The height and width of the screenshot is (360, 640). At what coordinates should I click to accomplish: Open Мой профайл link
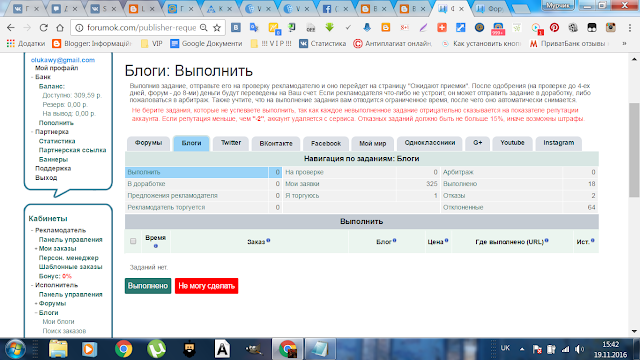point(56,68)
